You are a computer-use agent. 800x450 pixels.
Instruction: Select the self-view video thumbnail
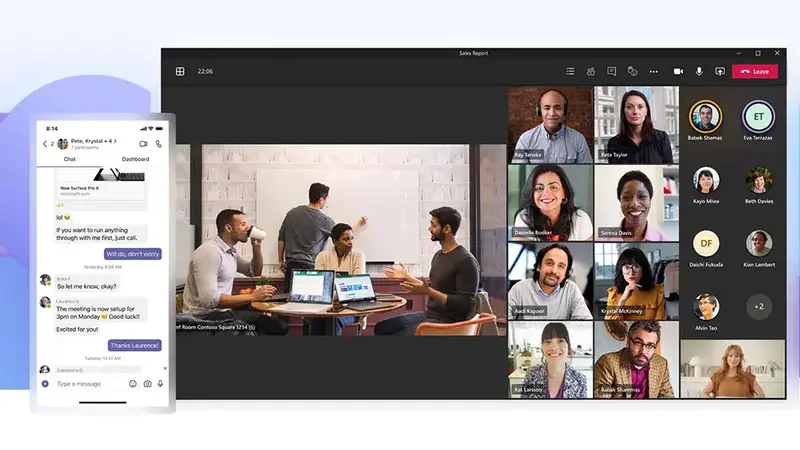733,369
